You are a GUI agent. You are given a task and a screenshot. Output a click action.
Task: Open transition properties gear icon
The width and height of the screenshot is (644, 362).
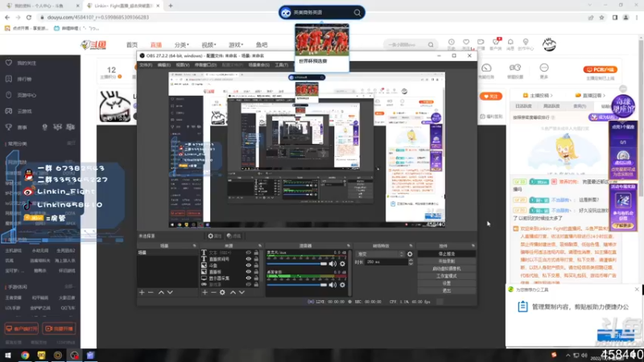pos(410,254)
